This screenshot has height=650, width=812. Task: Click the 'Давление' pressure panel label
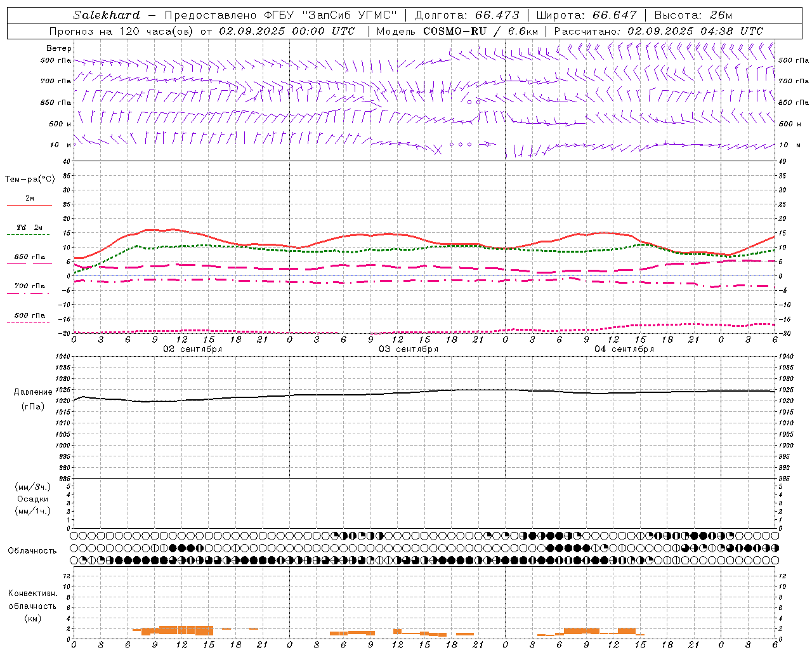click(x=33, y=392)
